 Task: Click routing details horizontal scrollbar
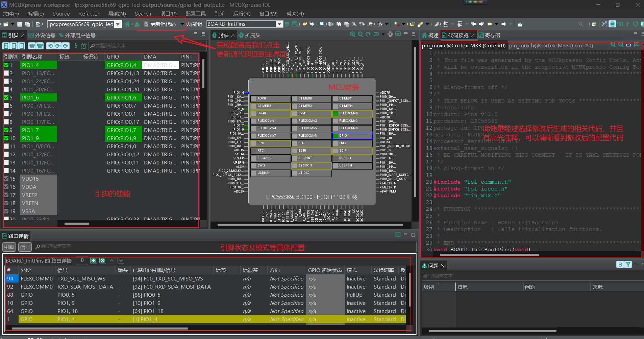point(100,328)
